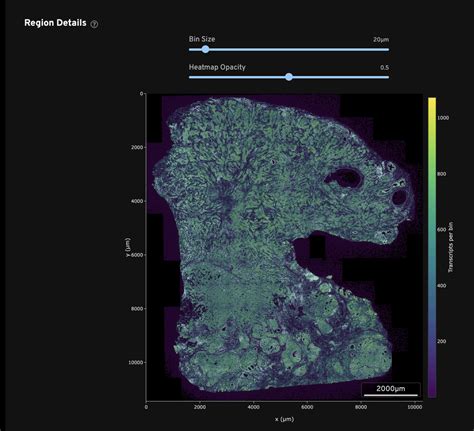The image size is (474, 431).
Task: Click the small round hole near tissue's right tip
Action: click(x=399, y=197)
